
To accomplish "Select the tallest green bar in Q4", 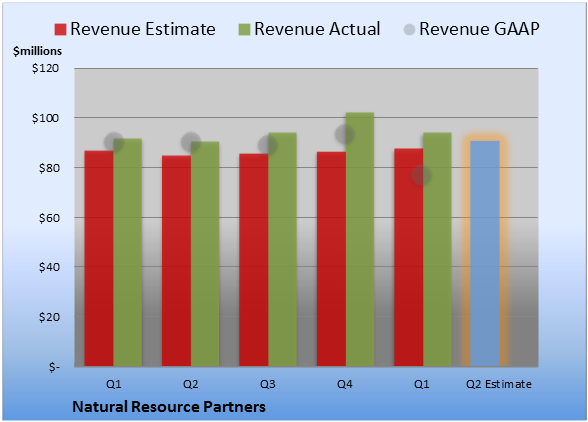I will coord(360,239).
